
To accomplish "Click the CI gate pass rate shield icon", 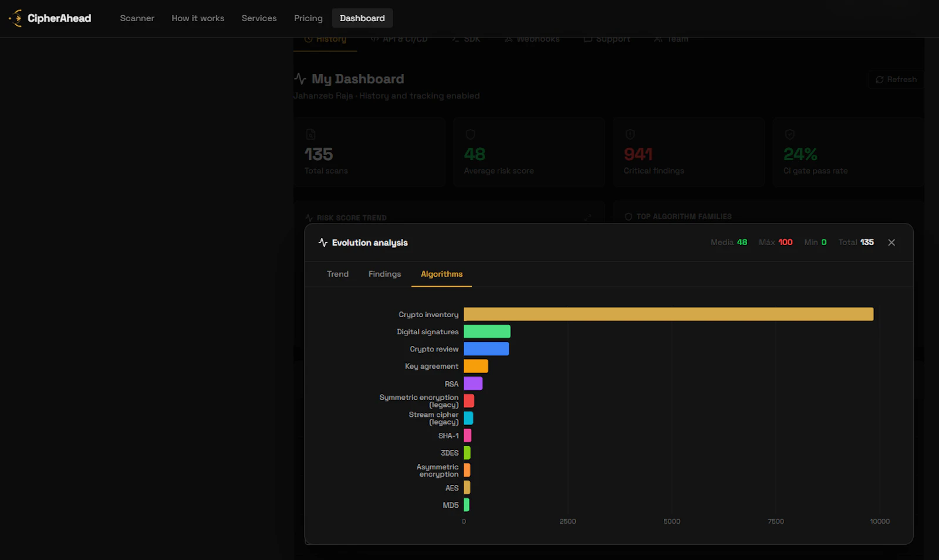I will click(789, 134).
